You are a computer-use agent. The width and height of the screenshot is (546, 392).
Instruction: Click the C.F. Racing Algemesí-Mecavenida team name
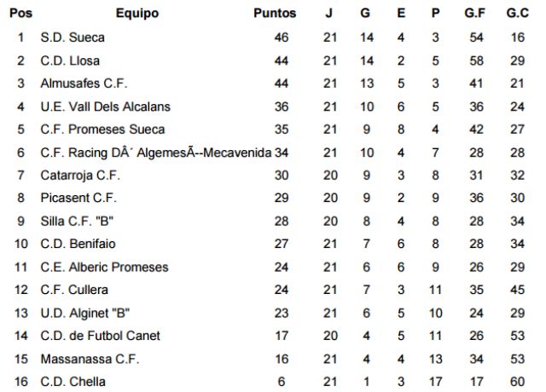click(155, 153)
